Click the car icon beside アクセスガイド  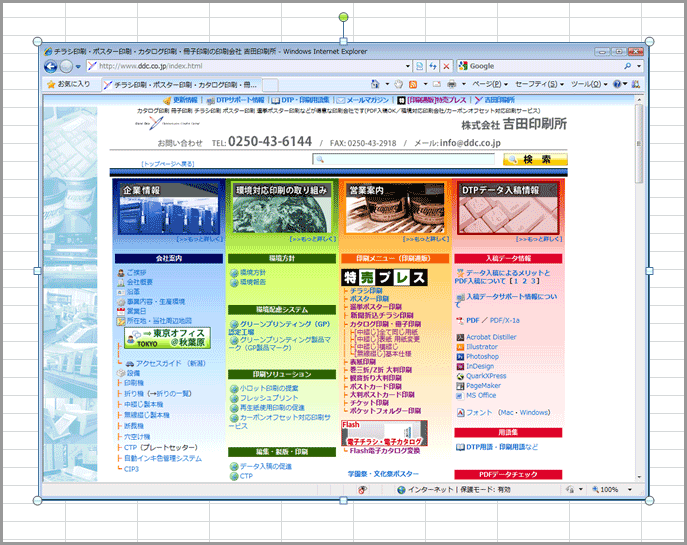pyautogui.click(x=130, y=364)
